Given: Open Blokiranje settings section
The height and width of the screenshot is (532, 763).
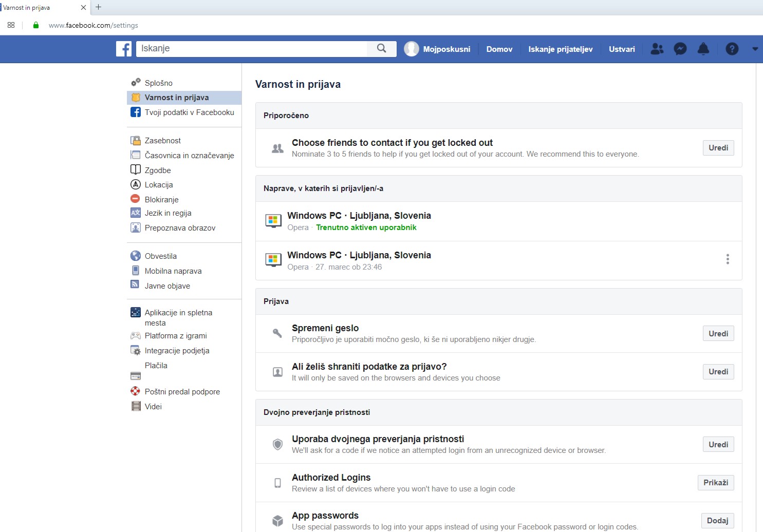Looking at the screenshot, I should 161,200.
